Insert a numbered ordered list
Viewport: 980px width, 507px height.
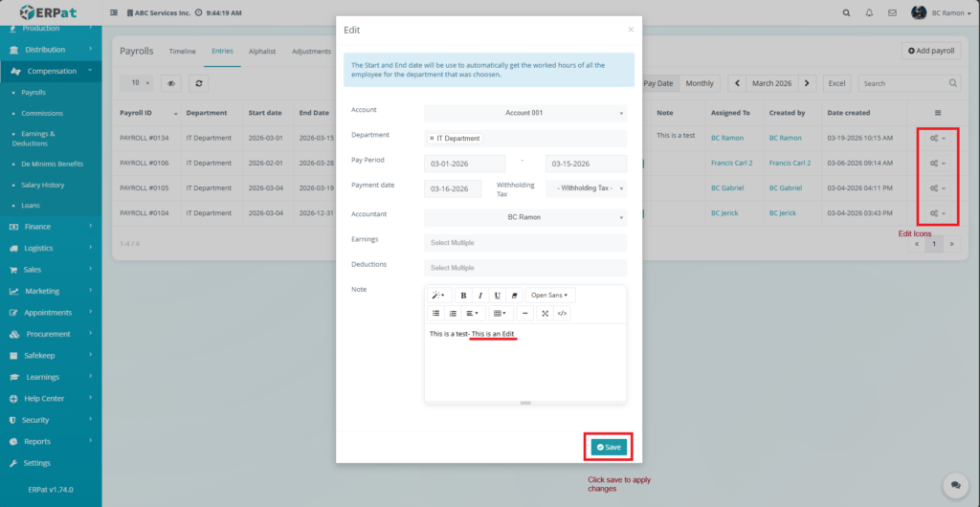[453, 313]
